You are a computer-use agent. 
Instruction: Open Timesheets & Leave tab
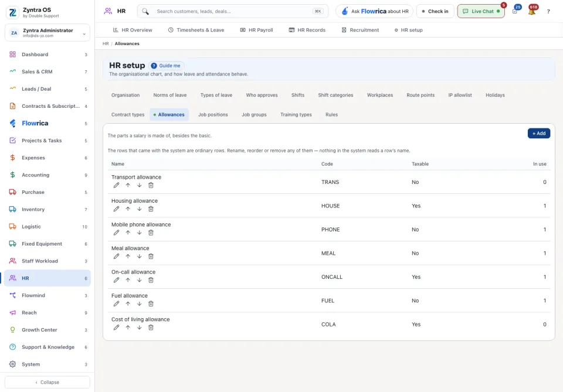pos(196,30)
